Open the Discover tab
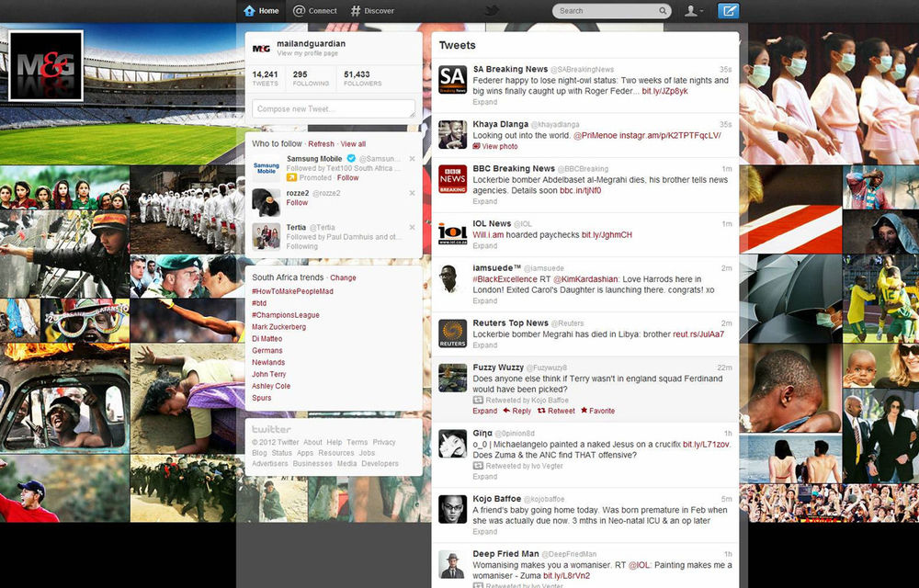The width and height of the screenshot is (919, 588). (372, 11)
